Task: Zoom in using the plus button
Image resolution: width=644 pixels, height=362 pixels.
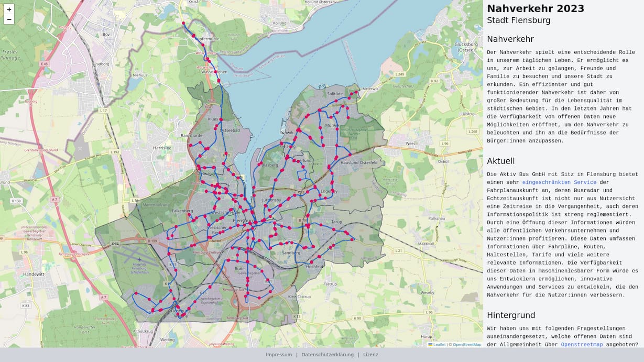Action: click(x=9, y=10)
